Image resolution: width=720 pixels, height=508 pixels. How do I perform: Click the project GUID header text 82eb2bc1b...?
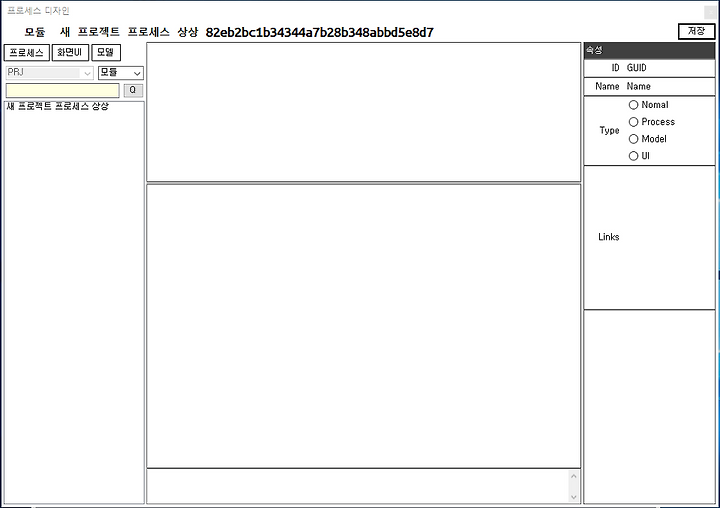(x=320, y=32)
